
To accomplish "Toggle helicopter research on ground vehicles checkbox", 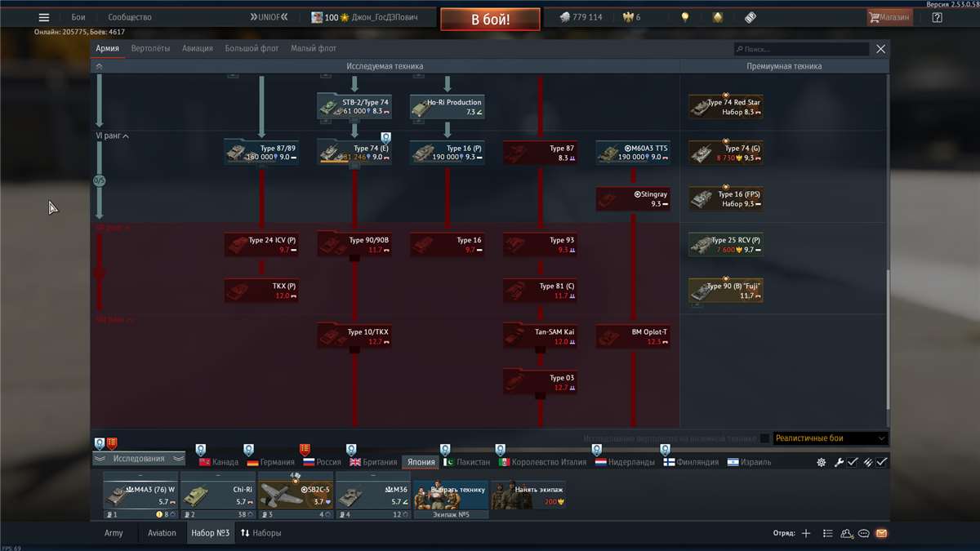I will tap(764, 438).
